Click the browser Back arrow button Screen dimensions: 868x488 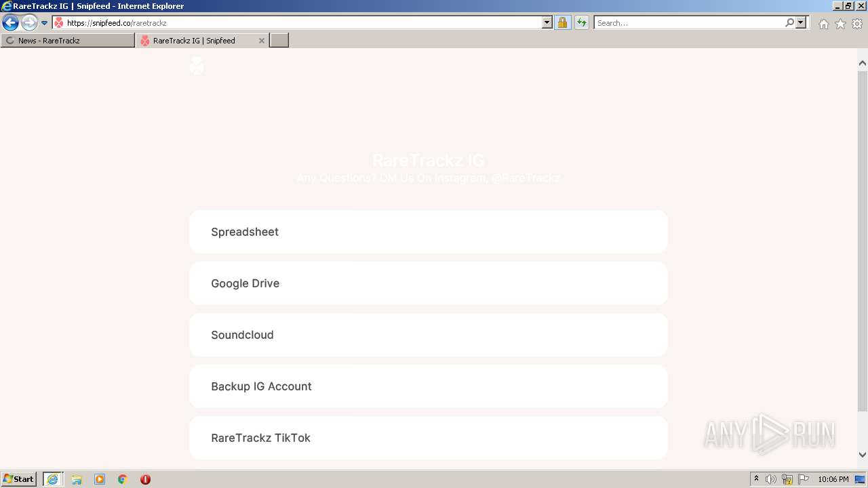coord(10,23)
